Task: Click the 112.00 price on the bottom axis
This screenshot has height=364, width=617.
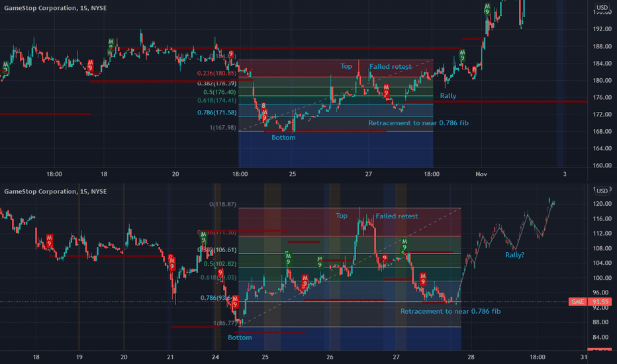Action: 602,234
